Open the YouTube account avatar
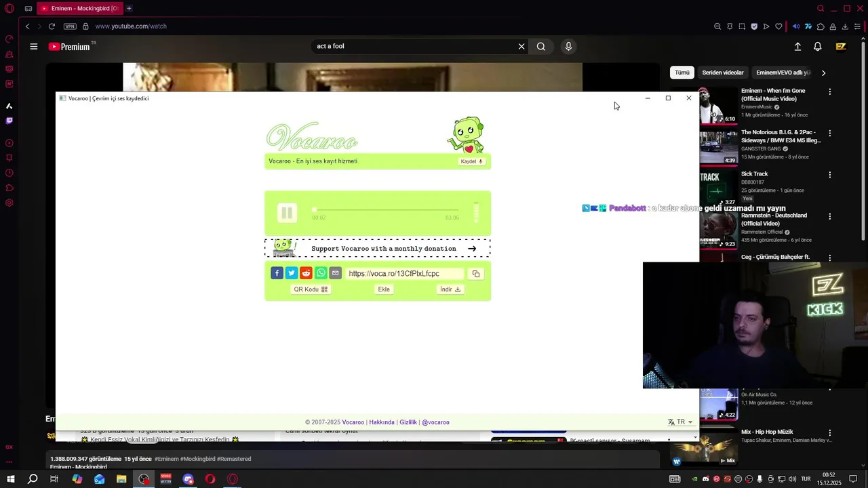Image resolution: width=868 pixels, height=488 pixels. coord(841,47)
